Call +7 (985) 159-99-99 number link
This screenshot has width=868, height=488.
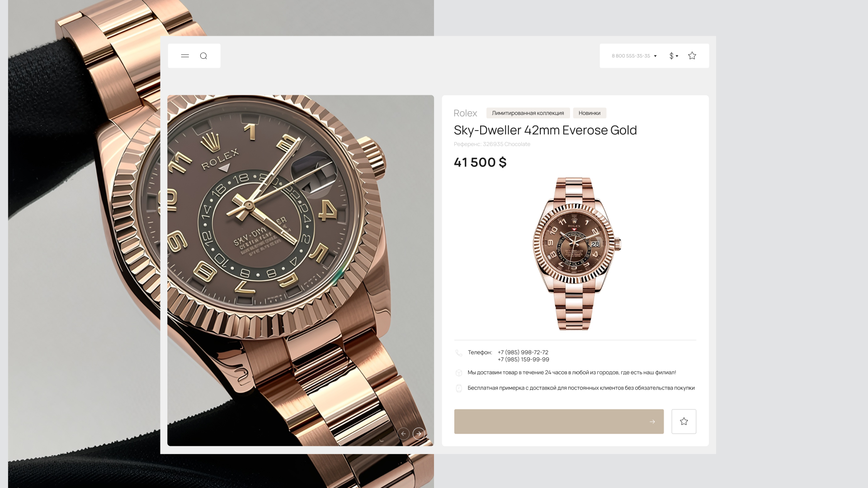point(523,360)
